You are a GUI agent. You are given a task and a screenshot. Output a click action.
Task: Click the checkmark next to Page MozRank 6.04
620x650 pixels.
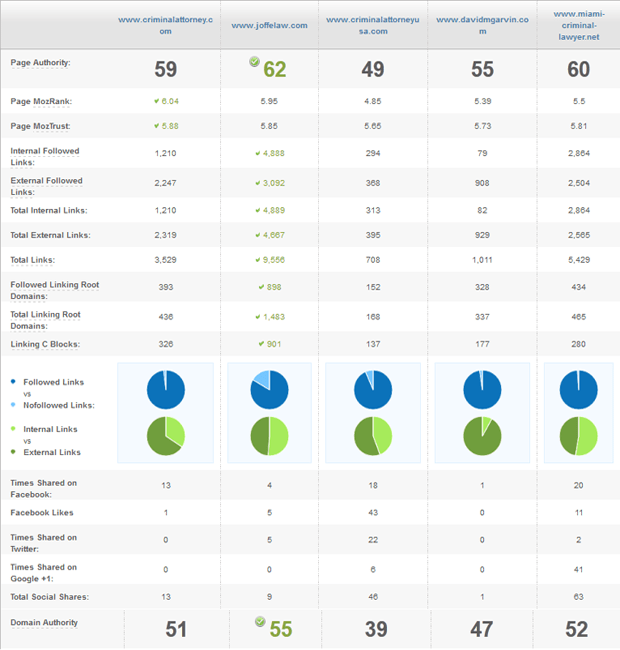157,101
